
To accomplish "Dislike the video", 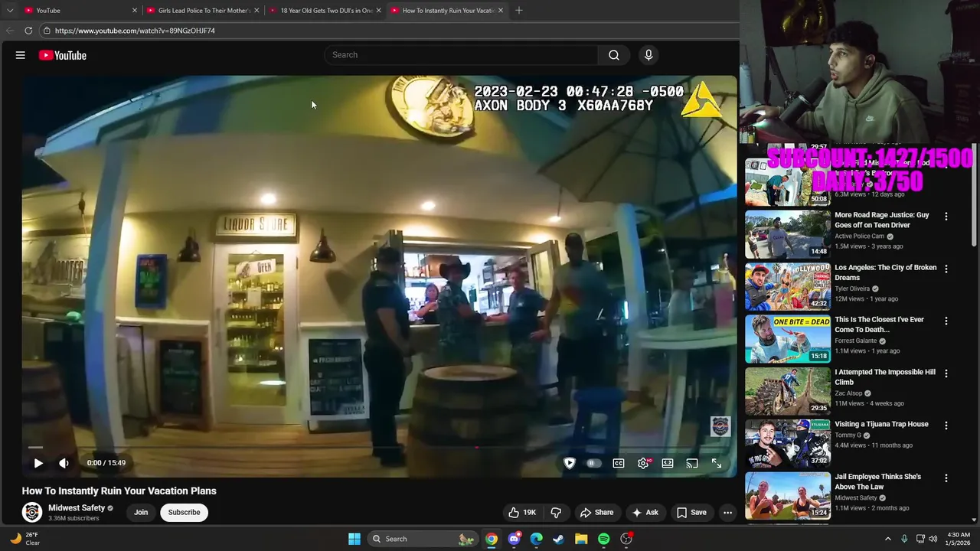I will point(557,513).
